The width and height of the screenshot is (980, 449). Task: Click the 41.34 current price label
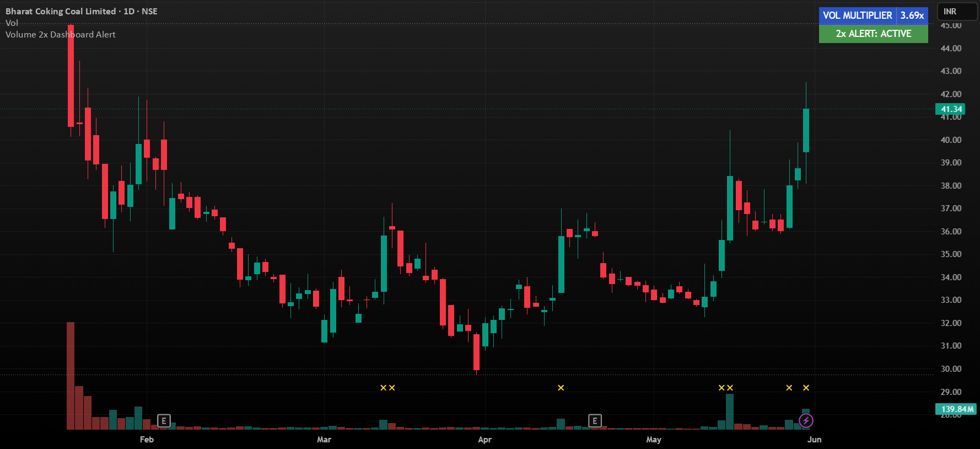click(951, 109)
